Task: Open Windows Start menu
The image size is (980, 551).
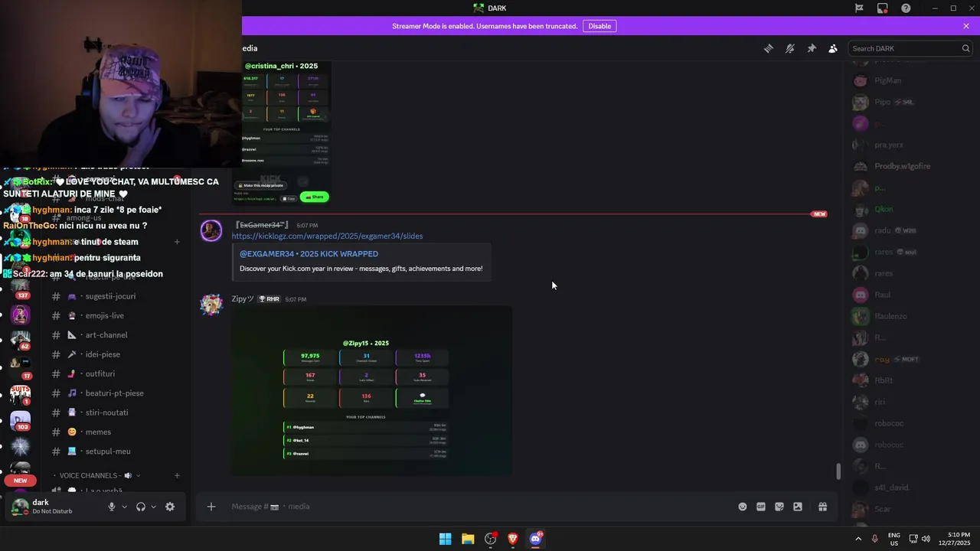Action: click(x=445, y=539)
